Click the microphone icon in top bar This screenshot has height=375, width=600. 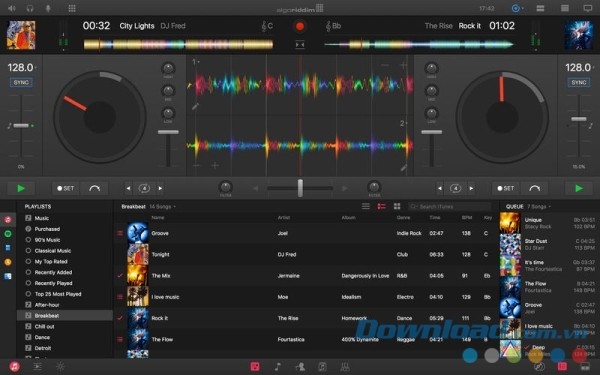pyautogui.click(x=48, y=8)
